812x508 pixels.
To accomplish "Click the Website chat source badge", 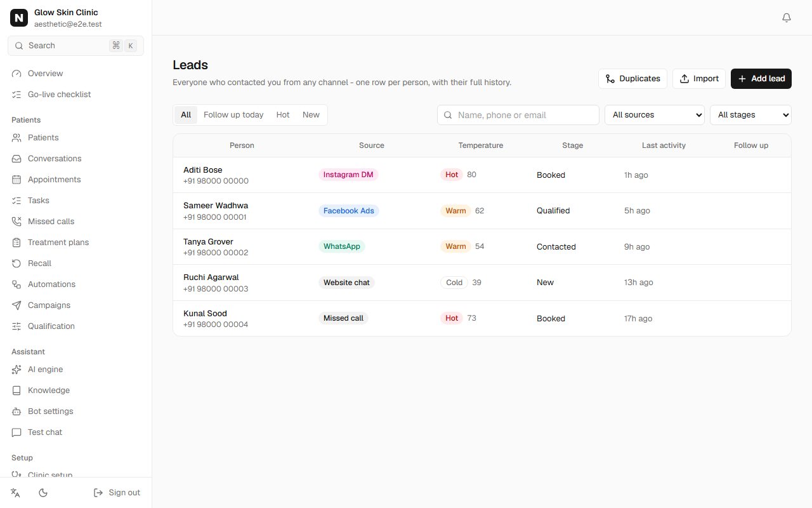I will point(346,283).
